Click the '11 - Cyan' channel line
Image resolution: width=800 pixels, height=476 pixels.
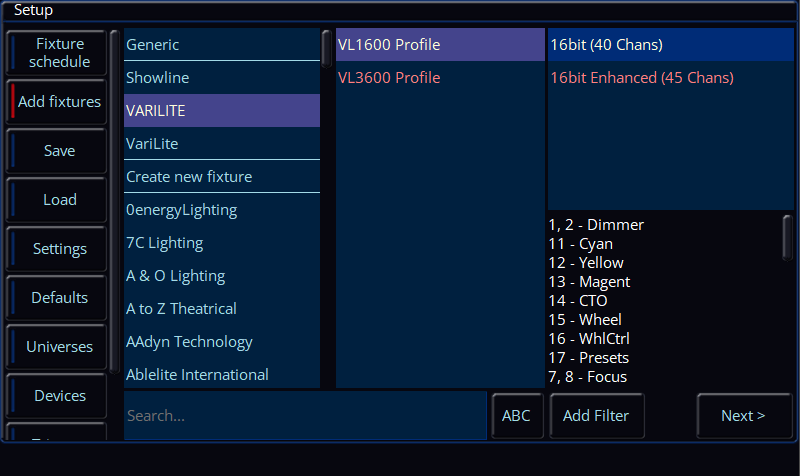(x=581, y=244)
